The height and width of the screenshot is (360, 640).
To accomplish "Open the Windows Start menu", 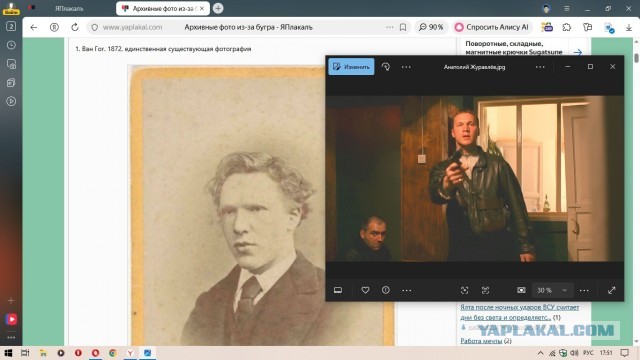I will point(8,353).
